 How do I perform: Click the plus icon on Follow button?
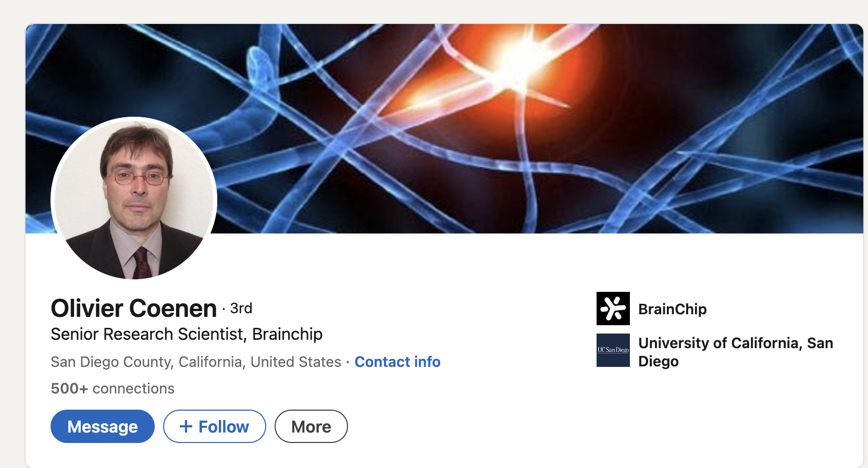[185, 426]
